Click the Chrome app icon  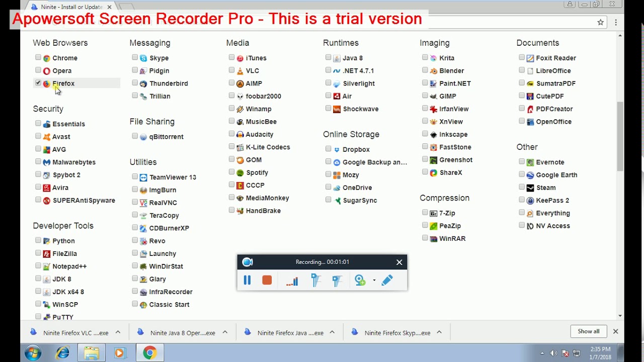(x=47, y=58)
